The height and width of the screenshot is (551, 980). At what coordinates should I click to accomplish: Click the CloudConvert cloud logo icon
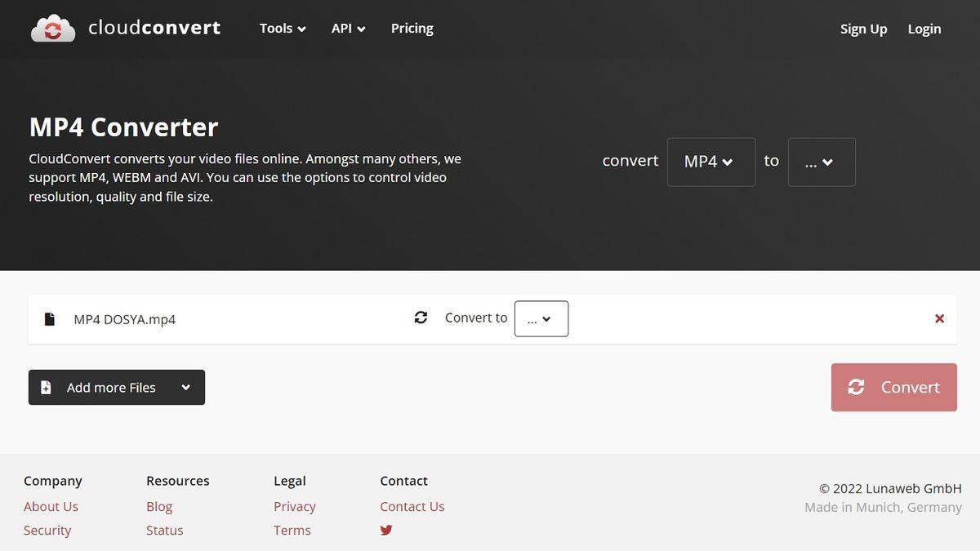point(53,29)
